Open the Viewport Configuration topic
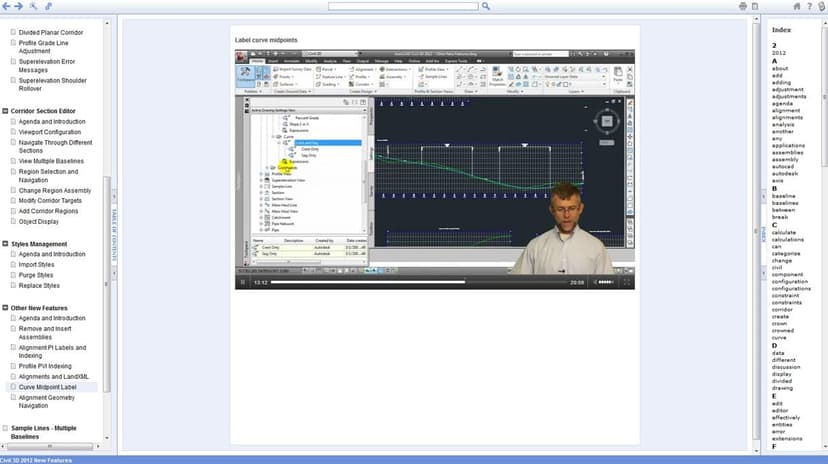 [50, 132]
